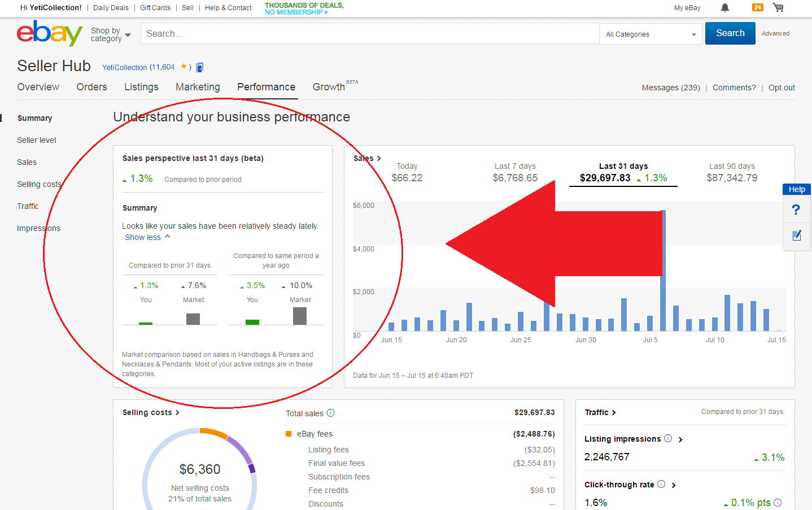Click the Help question mark icon
Viewport: 812px width, 510px height.
(x=796, y=210)
